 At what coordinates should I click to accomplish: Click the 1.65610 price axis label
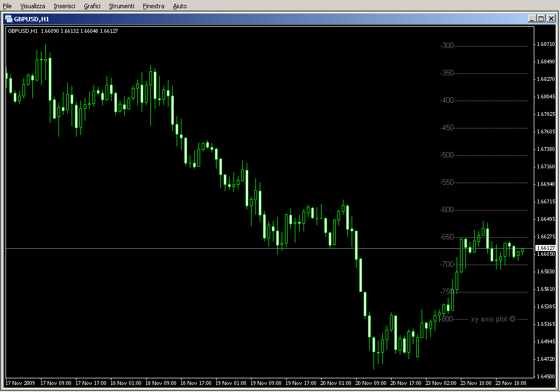coord(546,289)
